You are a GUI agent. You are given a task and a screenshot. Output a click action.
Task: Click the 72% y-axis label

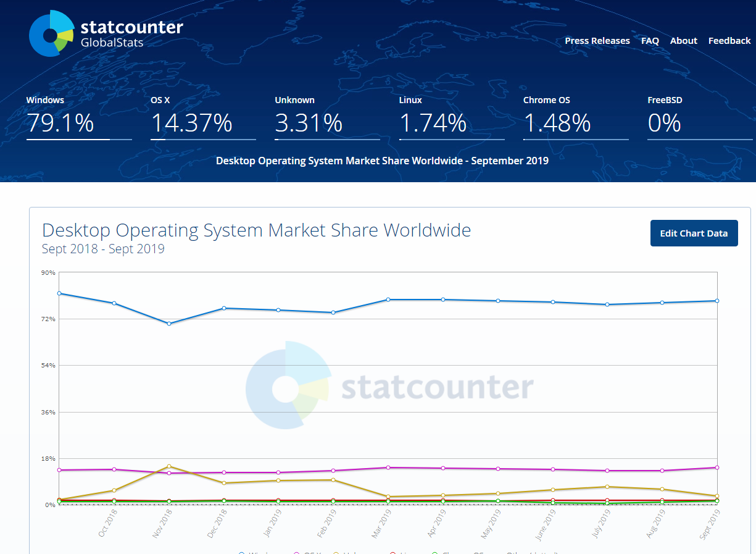49,319
